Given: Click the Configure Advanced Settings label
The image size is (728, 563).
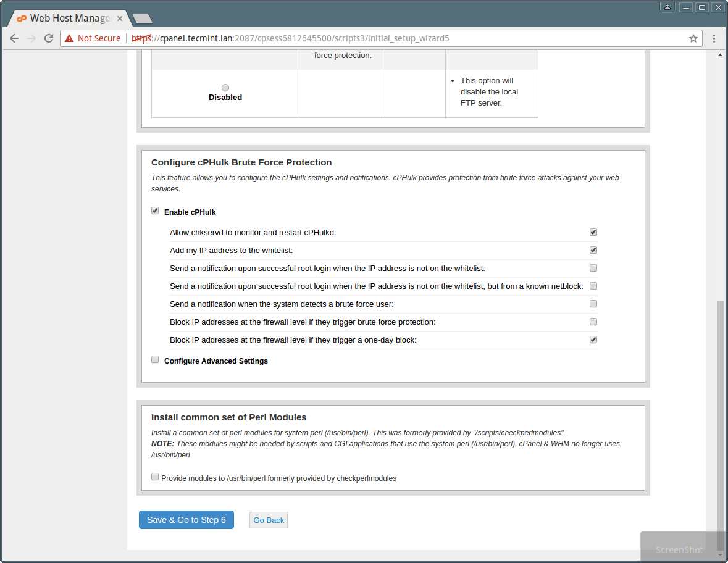Looking at the screenshot, I should 216,361.
